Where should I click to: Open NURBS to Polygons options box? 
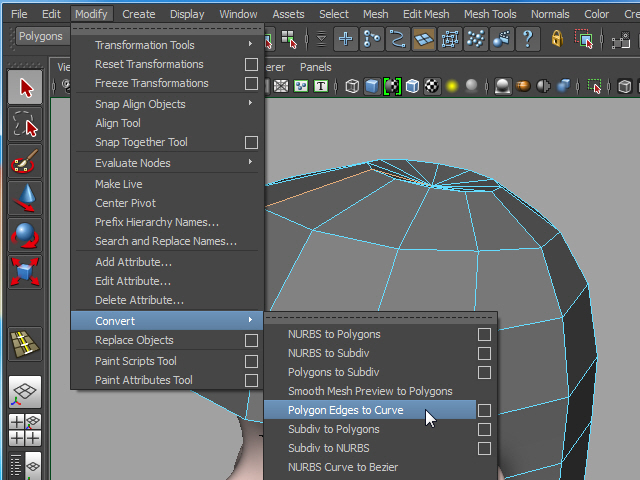point(484,335)
